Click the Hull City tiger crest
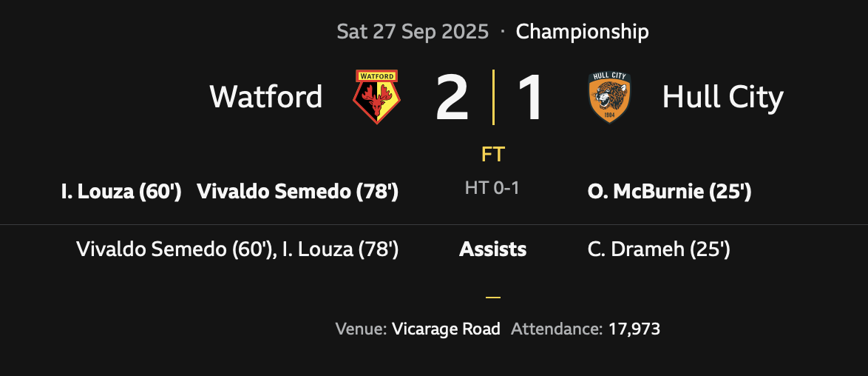 pos(609,96)
